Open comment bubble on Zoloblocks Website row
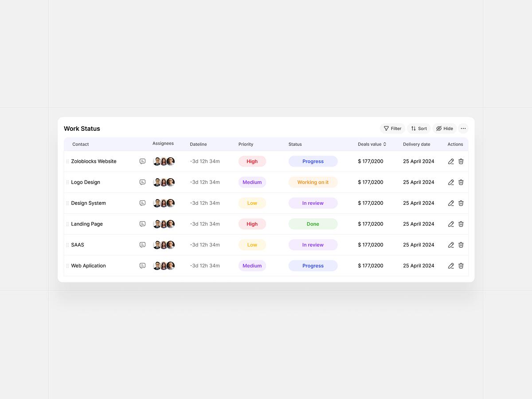Viewport: 532px width, 399px height. 142,161
